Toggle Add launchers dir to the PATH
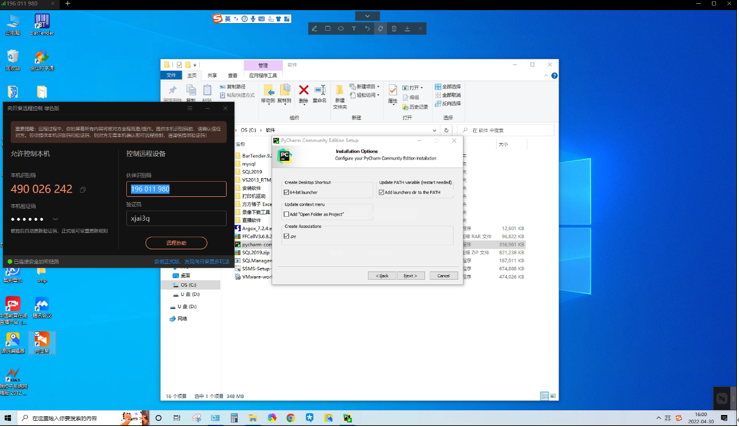 click(381, 192)
